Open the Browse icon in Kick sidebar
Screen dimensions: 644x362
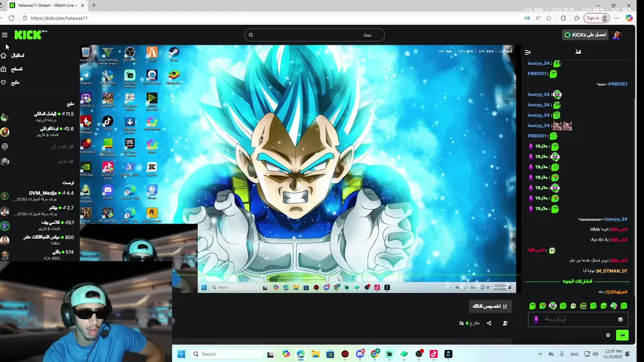pos(4,69)
